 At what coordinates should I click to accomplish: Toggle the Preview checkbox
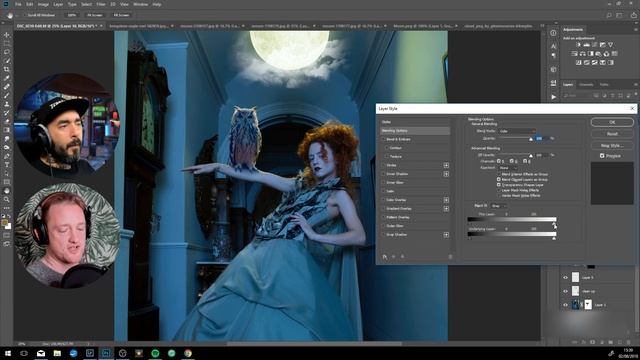[602, 156]
